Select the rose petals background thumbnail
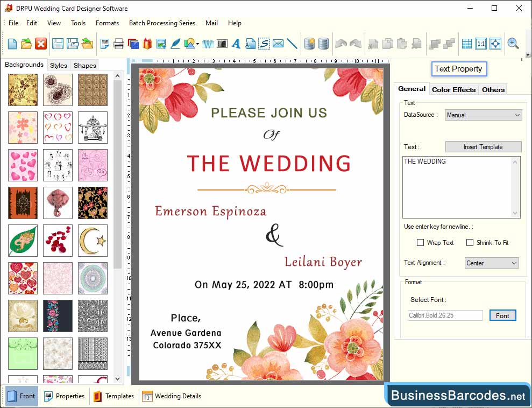532x408 pixels. pyautogui.click(x=58, y=240)
